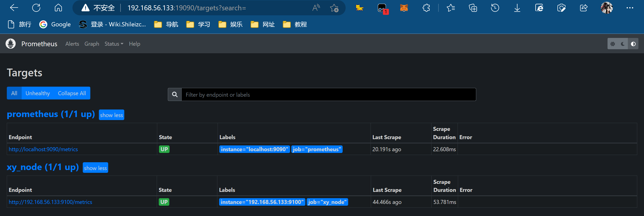Open the browser home page icon
Viewport: 644px width, 216px height.
(x=58, y=8)
